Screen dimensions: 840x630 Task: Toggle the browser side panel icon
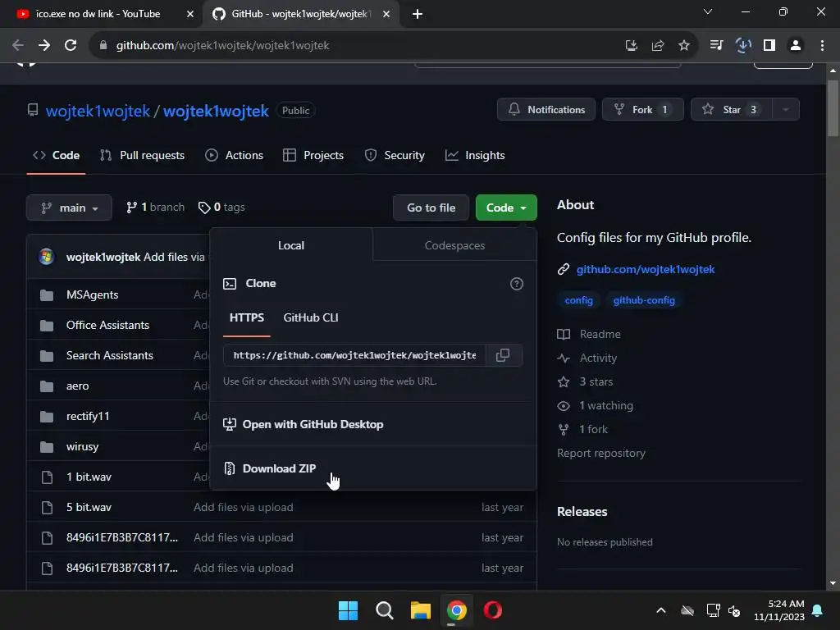pyautogui.click(x=769, y=46)
